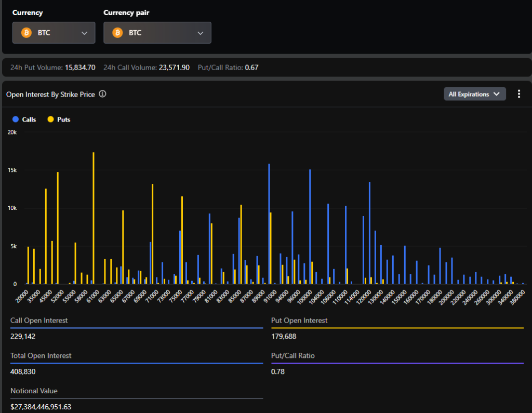Toggle the Calls series visibility in the legend

pyautogui.click(x=24, y=119)
